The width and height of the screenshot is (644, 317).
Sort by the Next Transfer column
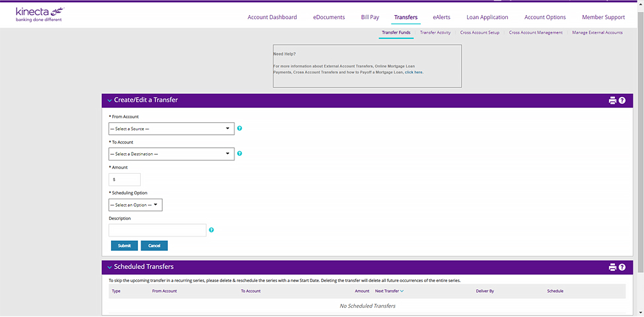point(388,291)
